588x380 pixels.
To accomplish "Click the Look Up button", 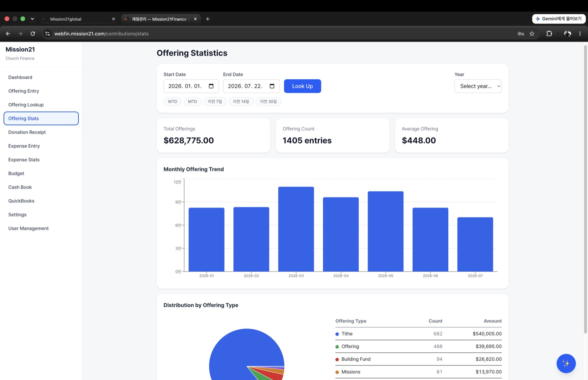I will click(x=302, y=86).
